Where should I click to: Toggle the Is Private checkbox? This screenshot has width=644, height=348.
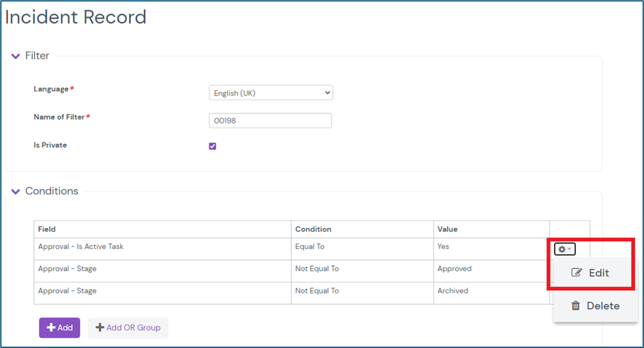212,146
